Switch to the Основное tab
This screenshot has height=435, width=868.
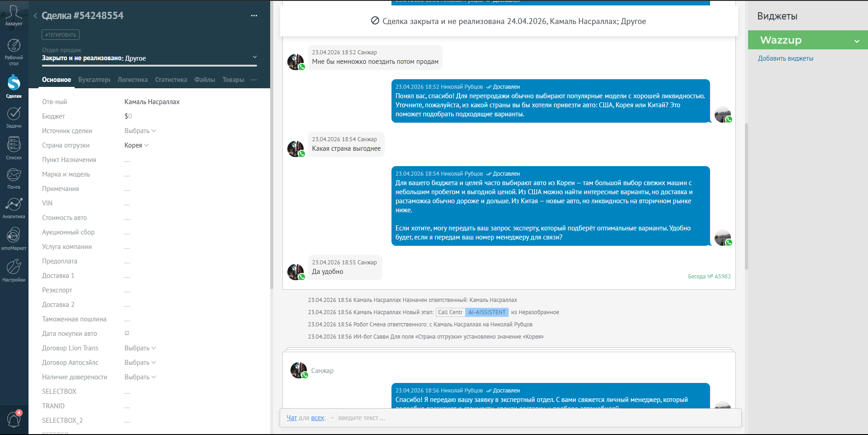(x=57, y=80)
